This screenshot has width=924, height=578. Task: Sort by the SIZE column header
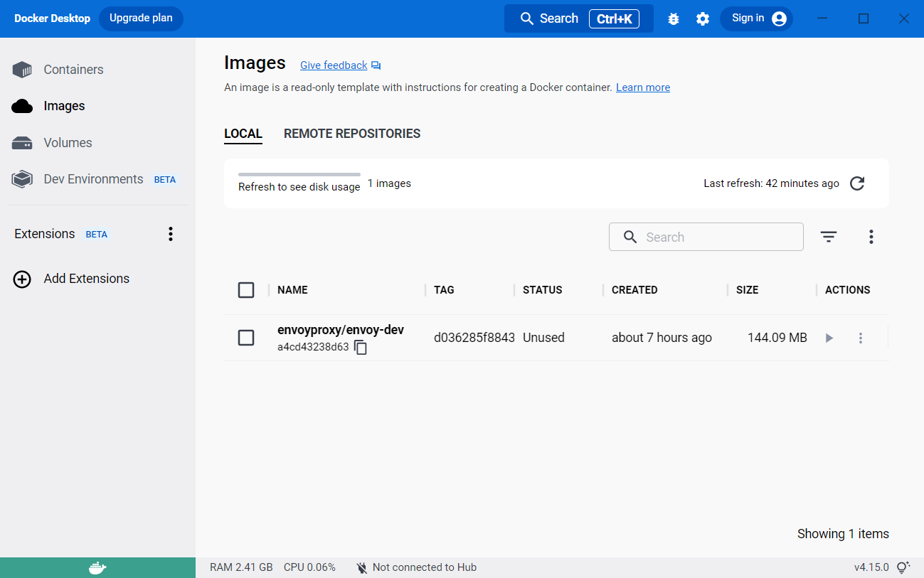pos(747,290)
